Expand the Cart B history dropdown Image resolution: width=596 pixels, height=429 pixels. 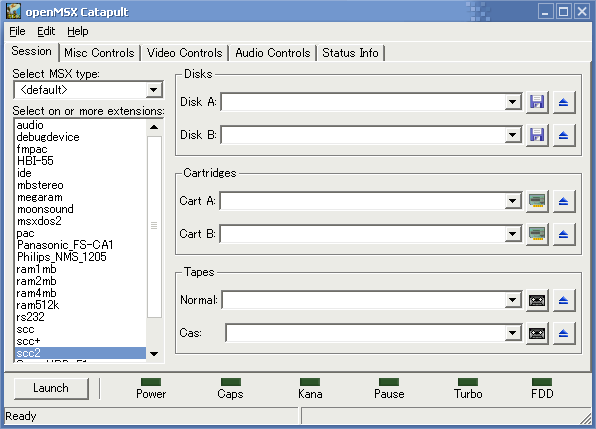click(512, 234)
